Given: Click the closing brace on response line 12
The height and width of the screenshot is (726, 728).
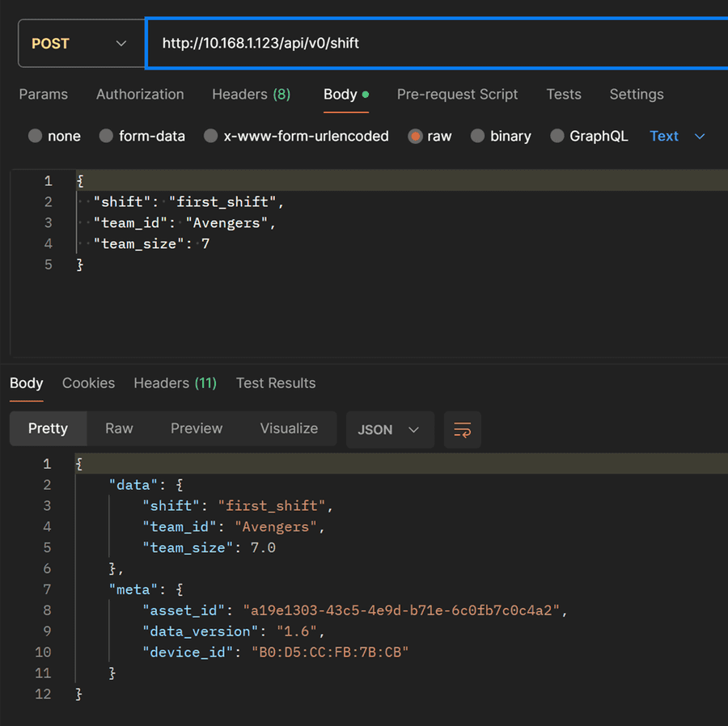Looking at the screenshot, I should [78, 694].
